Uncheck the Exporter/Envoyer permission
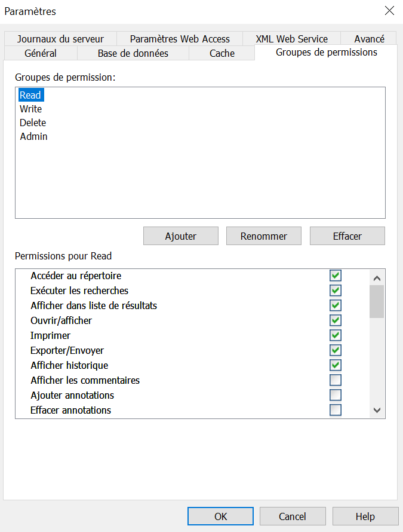 click(335, 350)
